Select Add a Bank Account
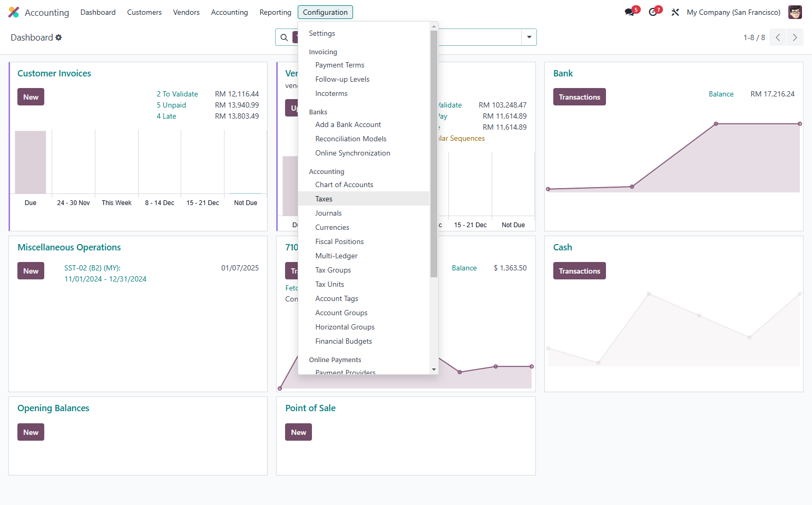This screenshot has width=812, height=505. tap(364, 124)
